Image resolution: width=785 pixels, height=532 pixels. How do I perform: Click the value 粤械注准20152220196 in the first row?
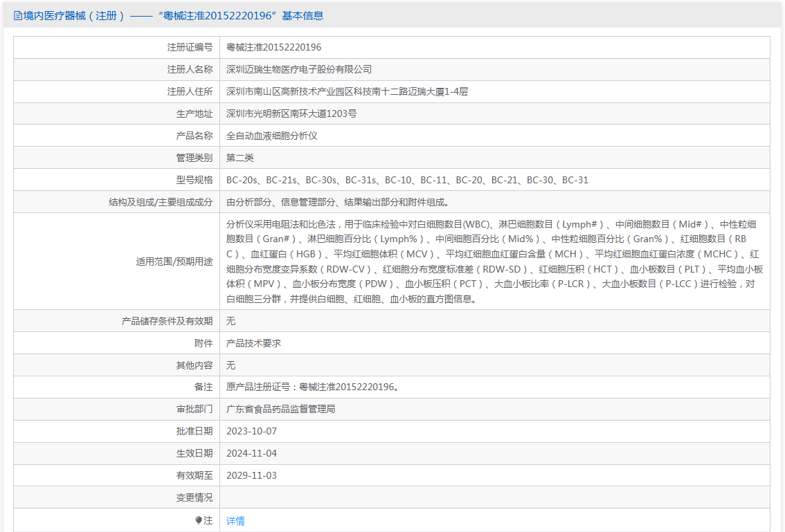tap(274, 47)
